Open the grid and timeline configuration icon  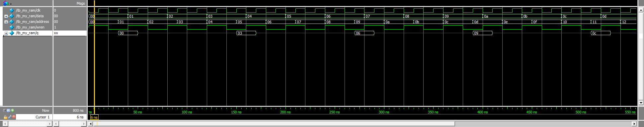8,110
